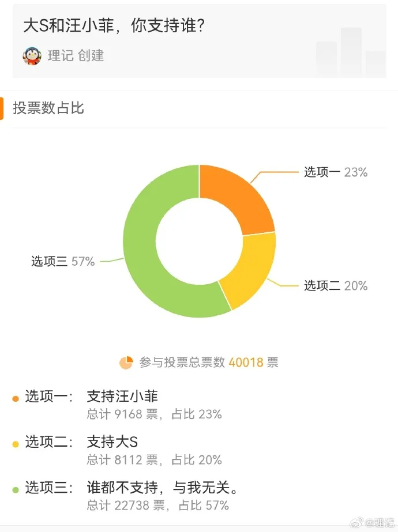This screenshot has width=398, height=532.
Task: Click the Weibo logo watermark
Action: tap(356, 523)
